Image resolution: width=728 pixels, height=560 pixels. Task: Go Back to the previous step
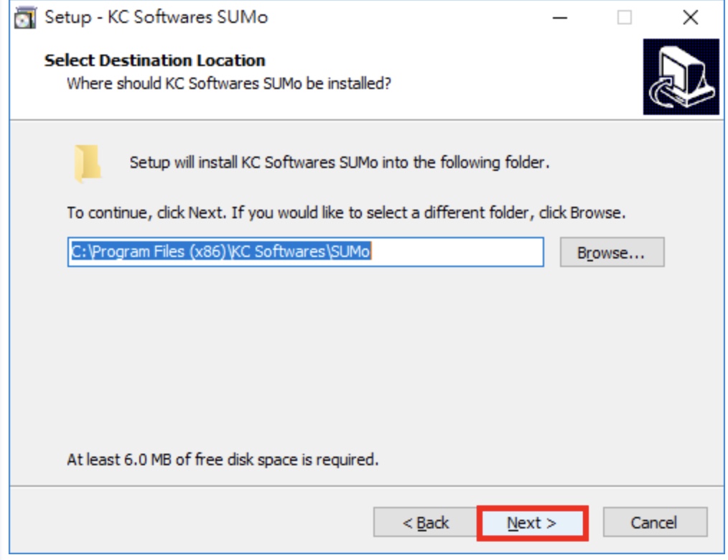[x=425, y=523]
